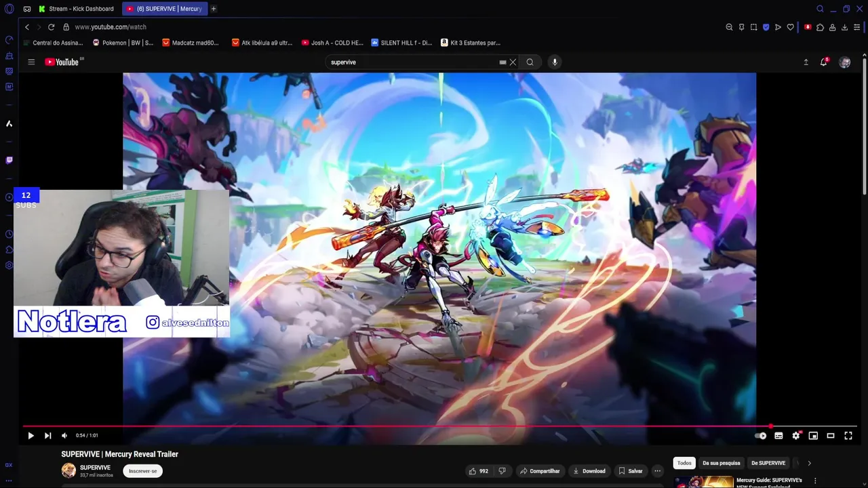
Task: Zoom out using toolbar magnifier icon
Action: click(x=729, y=27)
